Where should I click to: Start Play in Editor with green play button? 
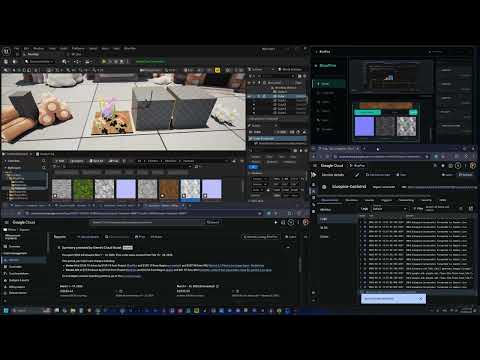coord(104,62)
